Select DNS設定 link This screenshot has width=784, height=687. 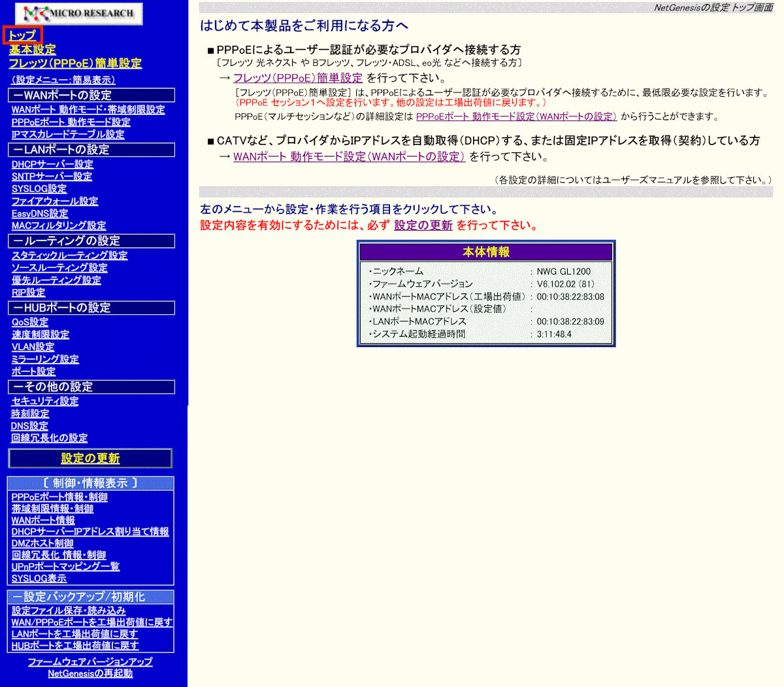point(29,426)
